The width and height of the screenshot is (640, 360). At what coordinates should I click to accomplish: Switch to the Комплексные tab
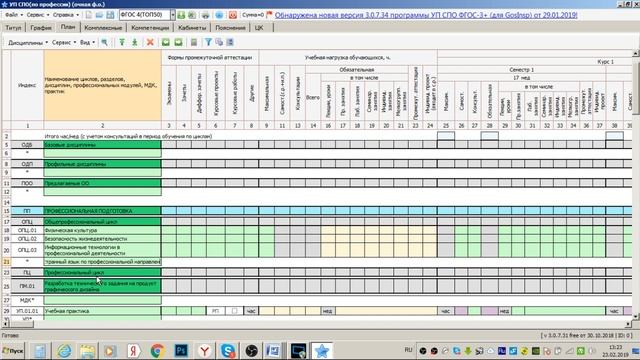pyautogui.click(x=103, y=28)
